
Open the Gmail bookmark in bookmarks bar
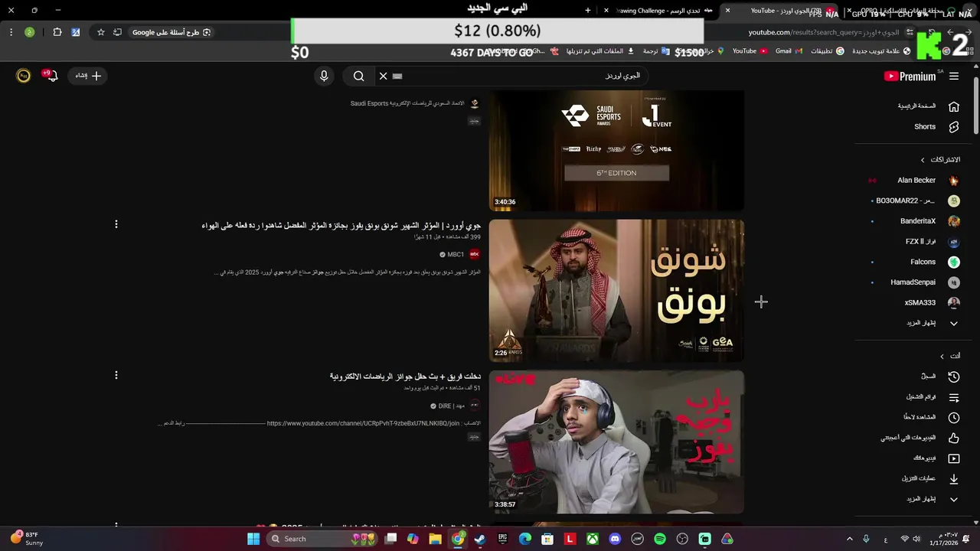(789, 51)
